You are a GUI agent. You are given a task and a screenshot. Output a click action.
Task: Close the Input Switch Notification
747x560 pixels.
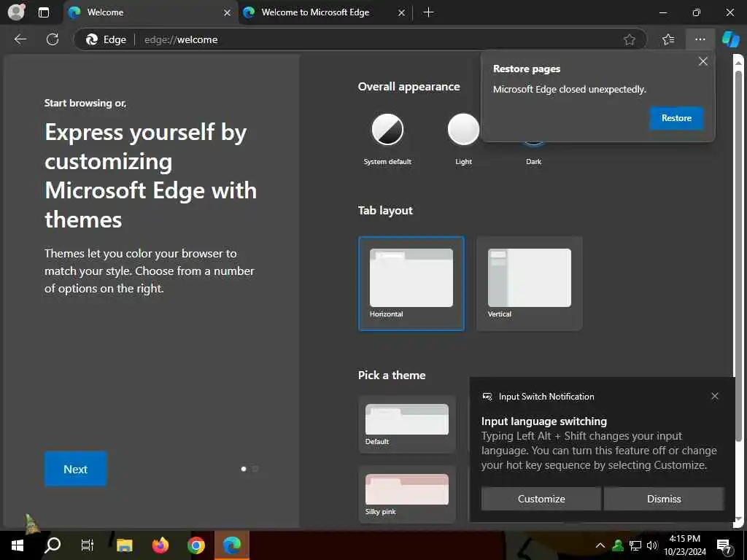tap(715, 396)
